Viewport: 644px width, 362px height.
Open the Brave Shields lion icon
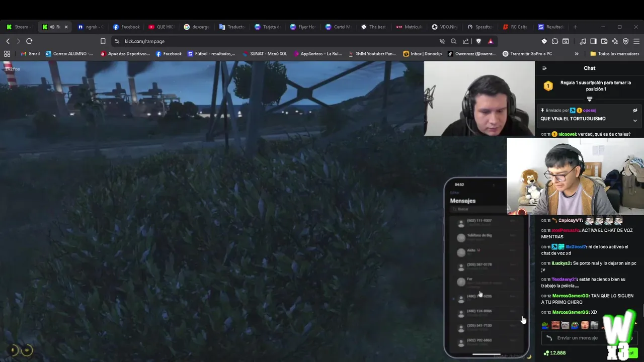click(478, 41)
